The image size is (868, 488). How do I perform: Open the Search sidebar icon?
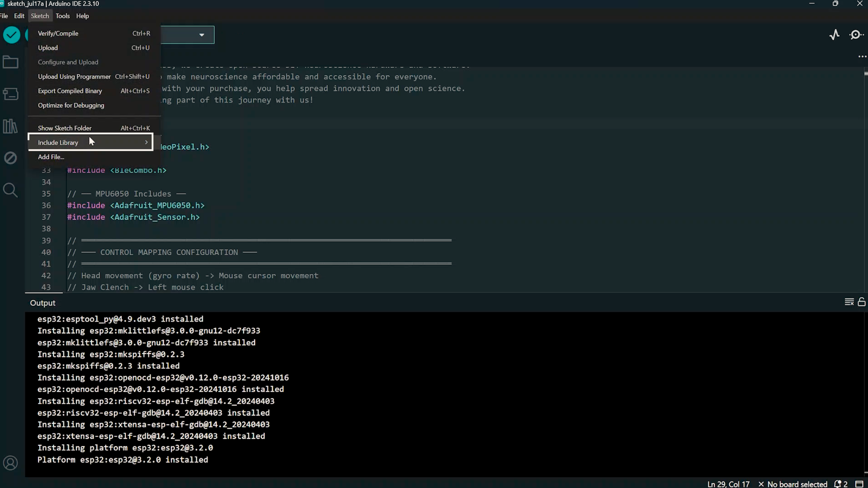click(10, 190)
